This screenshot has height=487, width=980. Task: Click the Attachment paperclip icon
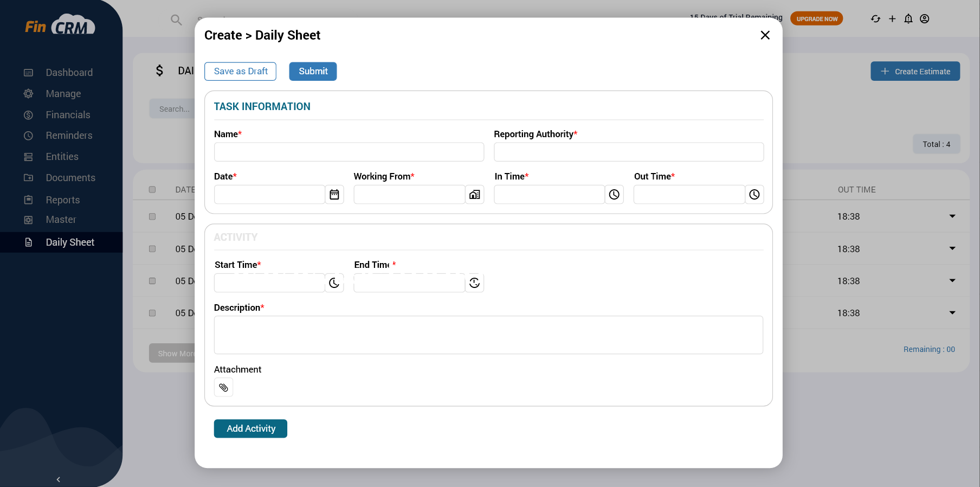[223, 387]
